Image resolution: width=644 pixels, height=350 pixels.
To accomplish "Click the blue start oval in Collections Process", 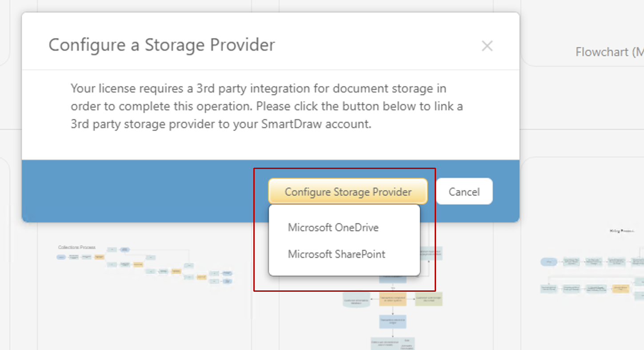I will (61, 257).
